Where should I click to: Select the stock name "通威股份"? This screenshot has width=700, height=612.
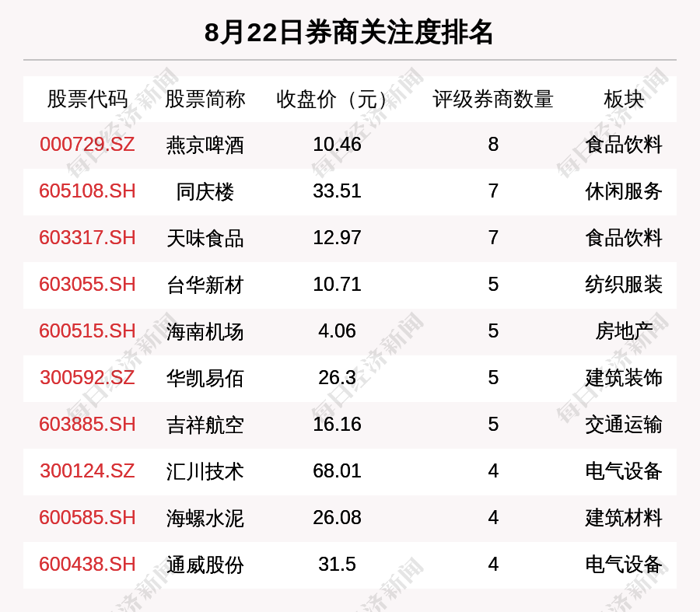click(205, 565)
